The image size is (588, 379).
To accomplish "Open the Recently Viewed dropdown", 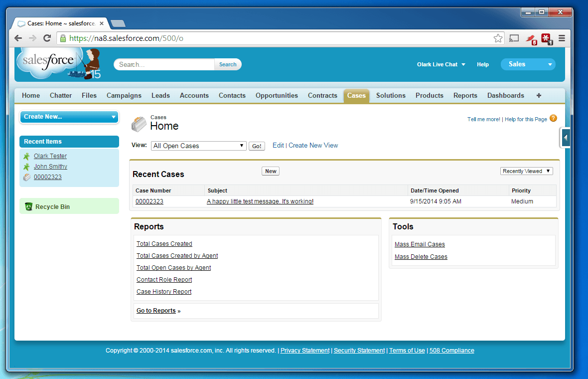I will click(526, 171).
